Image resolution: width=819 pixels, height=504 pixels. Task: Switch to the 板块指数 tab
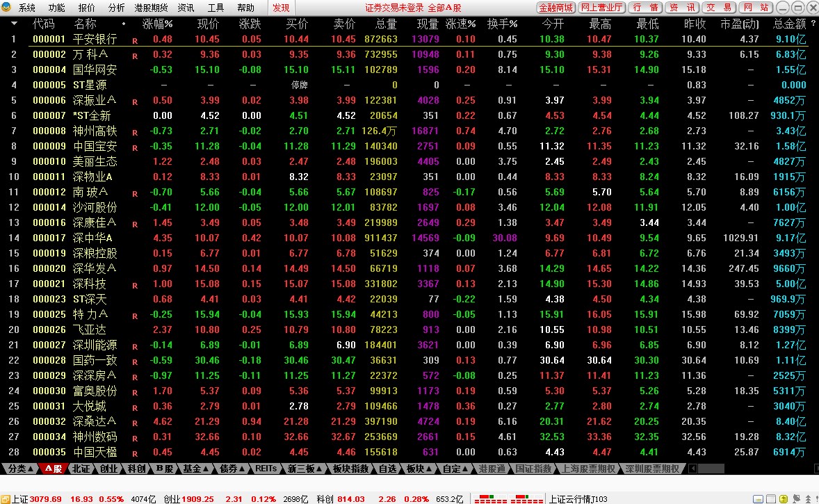350,469
